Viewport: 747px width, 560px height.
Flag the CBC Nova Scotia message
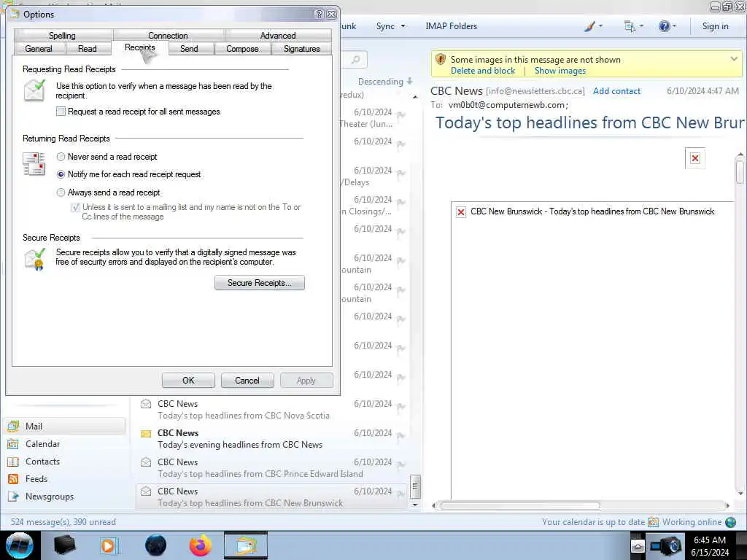(400, 407)
